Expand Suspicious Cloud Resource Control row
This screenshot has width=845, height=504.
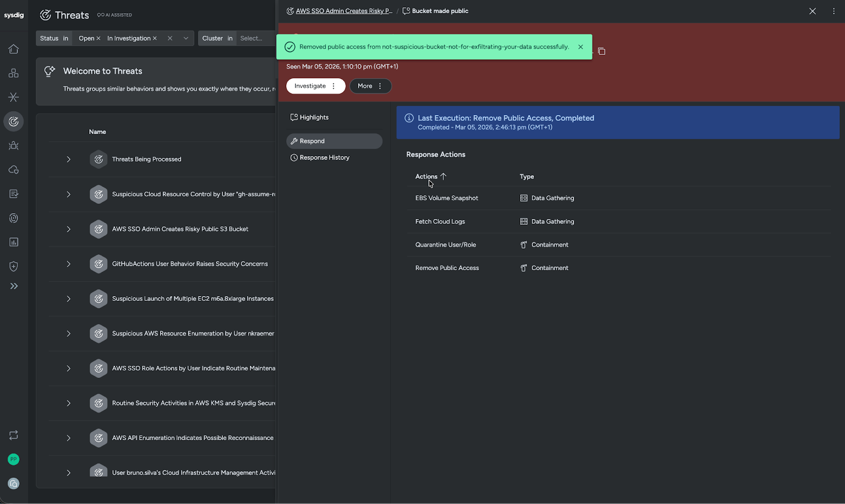[x=69, y=194]
